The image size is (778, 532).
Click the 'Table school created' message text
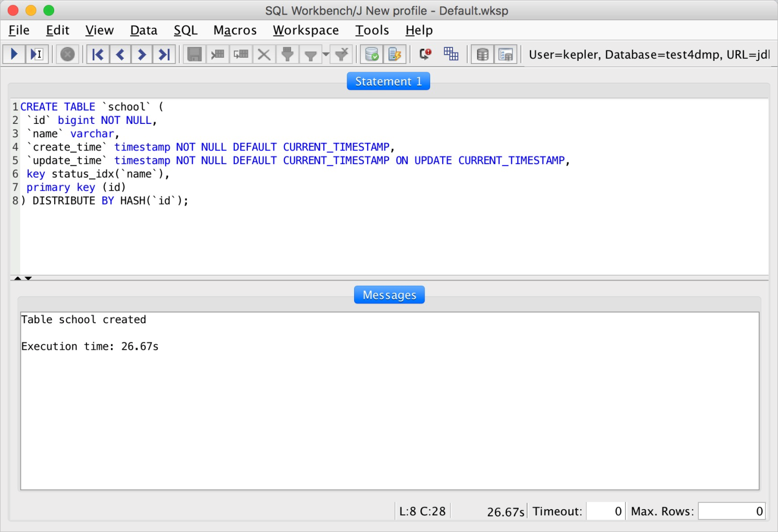[x=83, y=320]
